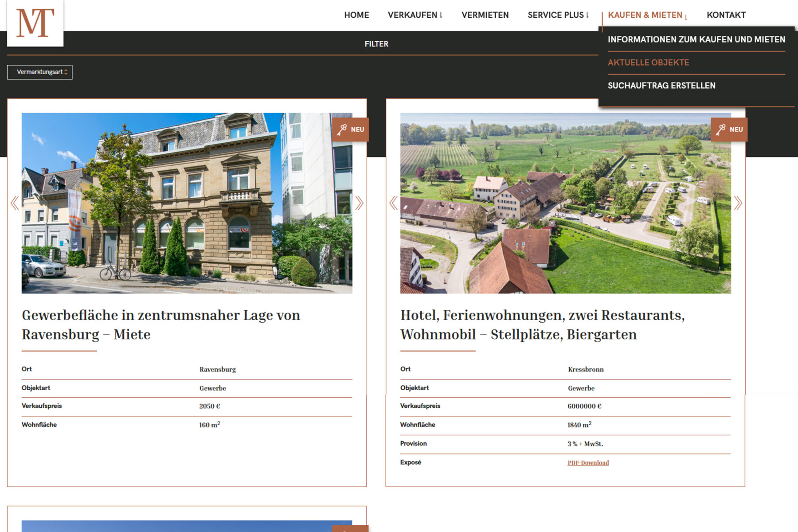
Task: Select Informationen zum Kaufen und Mieten
Action: click(696, 39)
